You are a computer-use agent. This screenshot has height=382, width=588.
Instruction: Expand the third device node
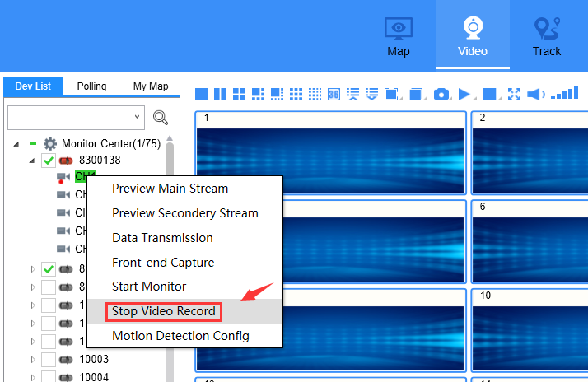(x=33, y=286)
